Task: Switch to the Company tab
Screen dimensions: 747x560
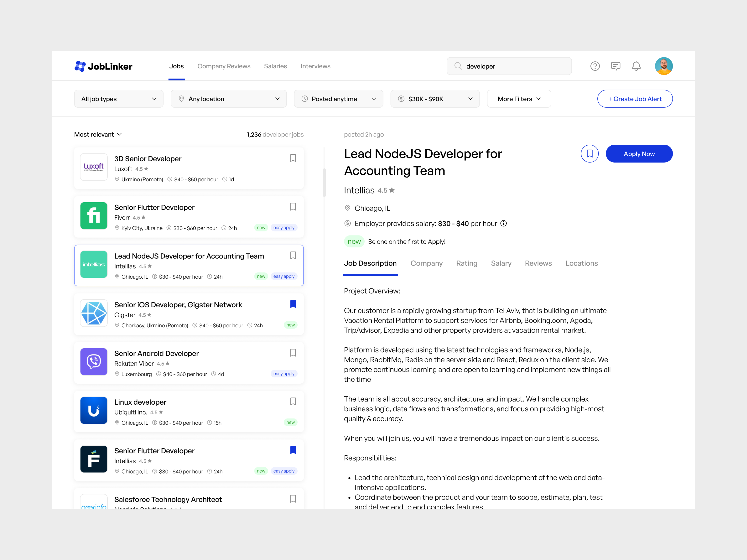Action: click(x=426, y=263)
